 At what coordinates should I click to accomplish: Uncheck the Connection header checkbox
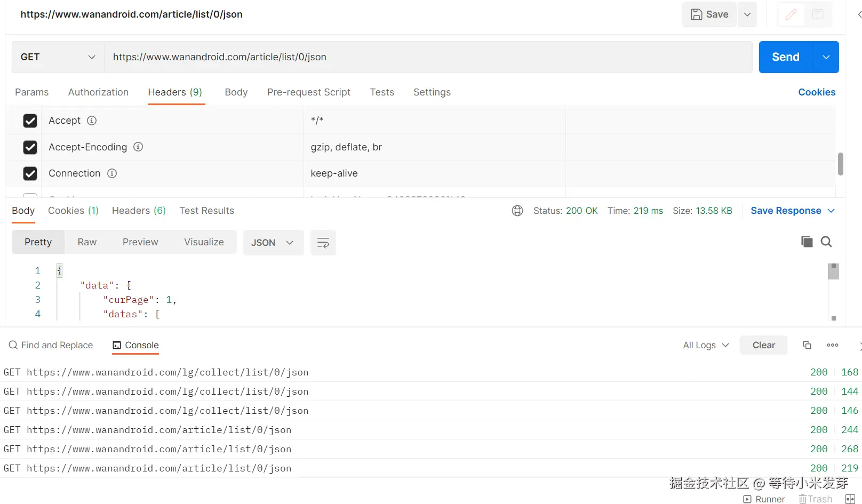pos(30,173)
